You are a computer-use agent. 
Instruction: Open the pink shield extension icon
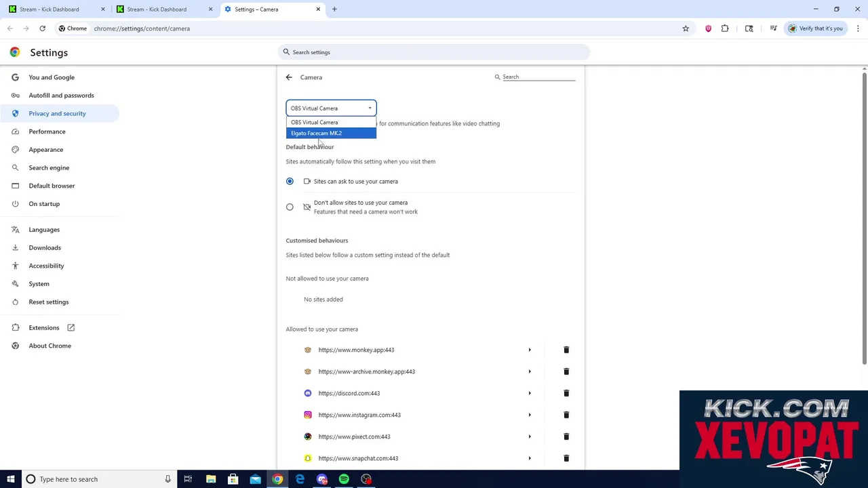(x=708, y=28)
